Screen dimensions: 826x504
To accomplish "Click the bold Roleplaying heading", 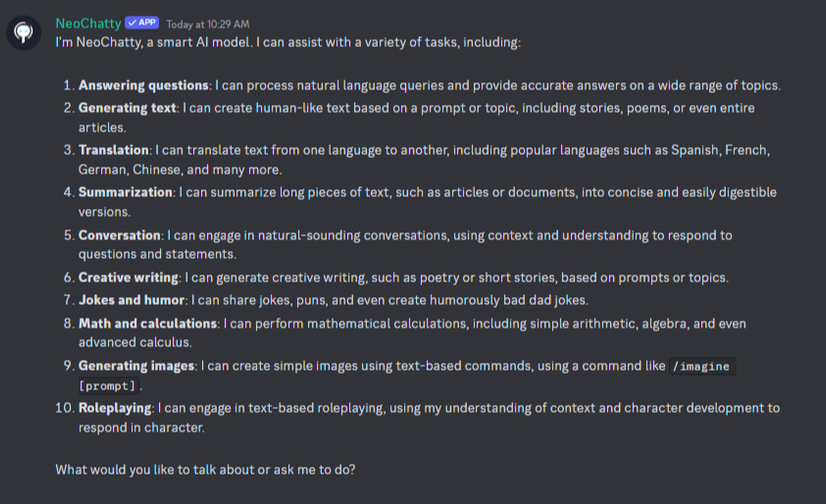I will pos(115,408).
